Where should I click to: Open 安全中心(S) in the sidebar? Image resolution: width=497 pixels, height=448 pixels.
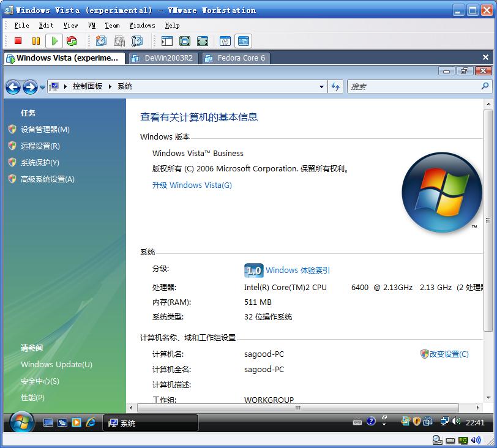point(40,381)
